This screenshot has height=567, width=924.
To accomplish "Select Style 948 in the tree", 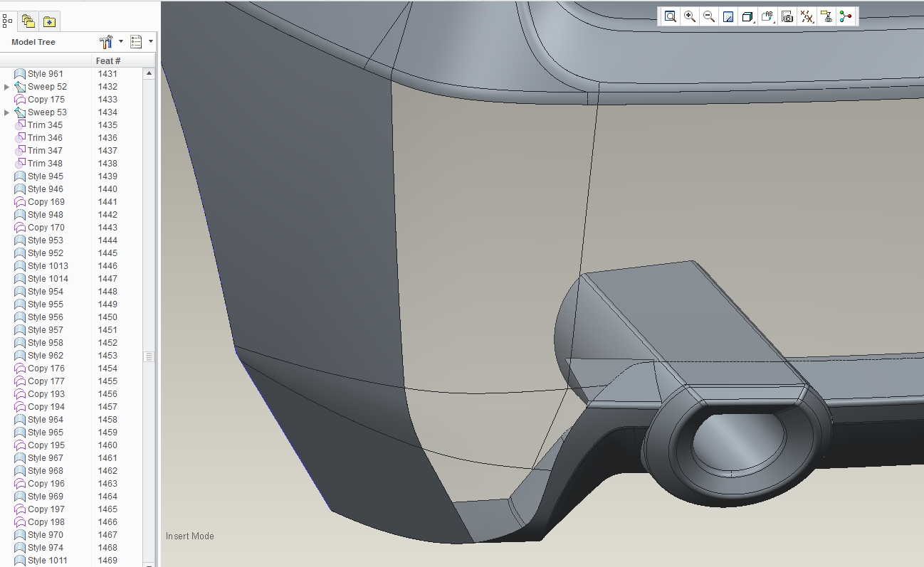I will click(46, 215).
